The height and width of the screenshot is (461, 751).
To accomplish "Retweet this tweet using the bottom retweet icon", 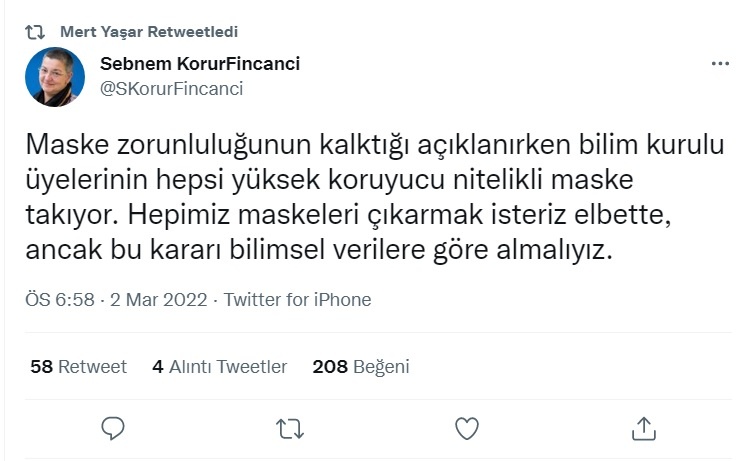I will [x=290, y=428].
